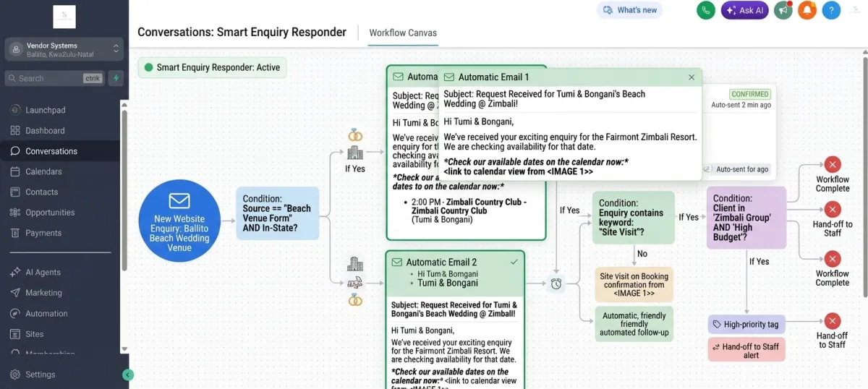
Task: Open the Ask AI assistant
Action: (x=744, y=10)
